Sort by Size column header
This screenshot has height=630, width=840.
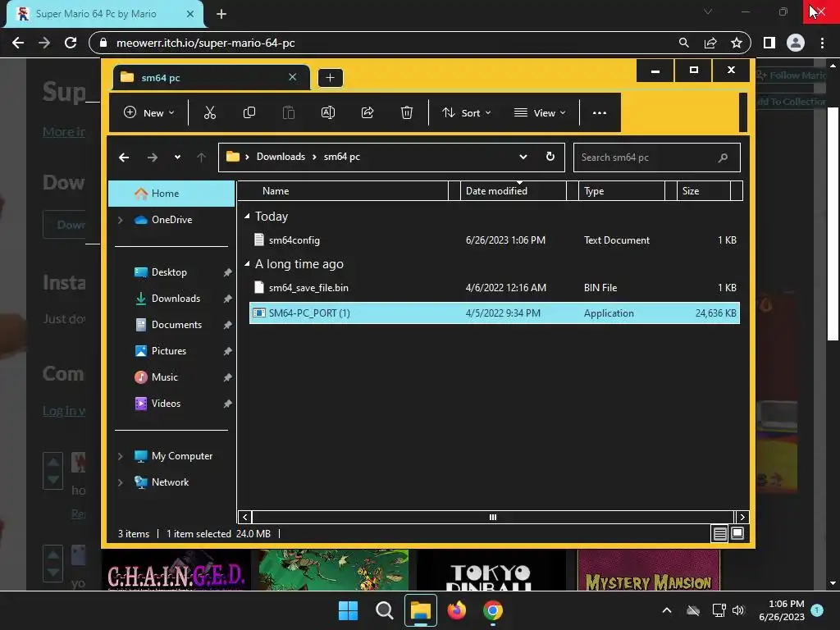click(x=704, y=190)
